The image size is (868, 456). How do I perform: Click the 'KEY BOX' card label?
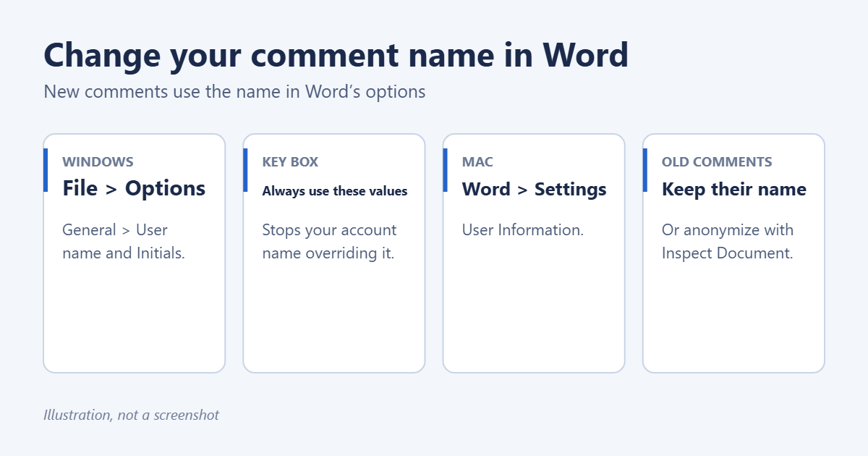point(290,162)
